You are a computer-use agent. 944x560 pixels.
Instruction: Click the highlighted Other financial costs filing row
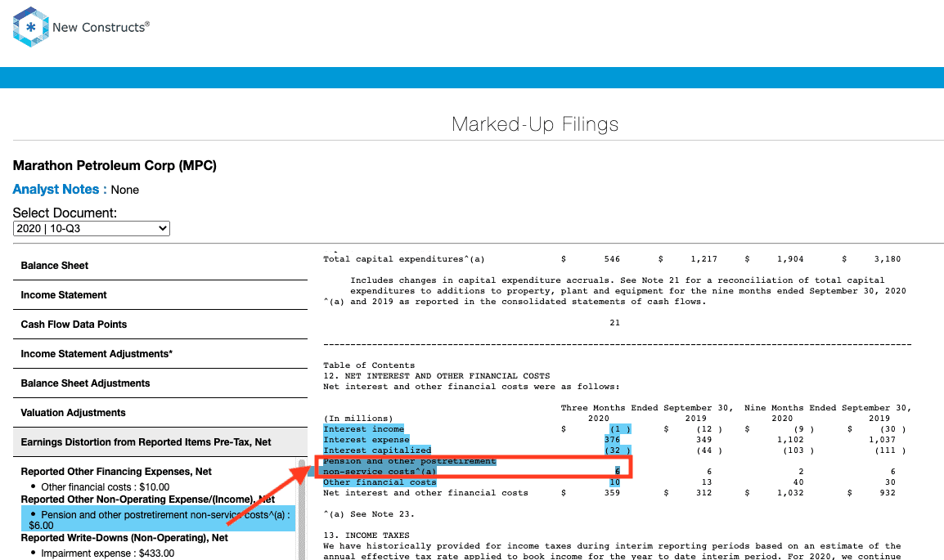380,482
